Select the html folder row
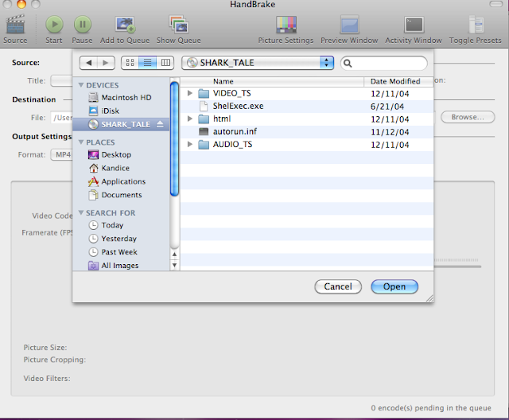 307,119
